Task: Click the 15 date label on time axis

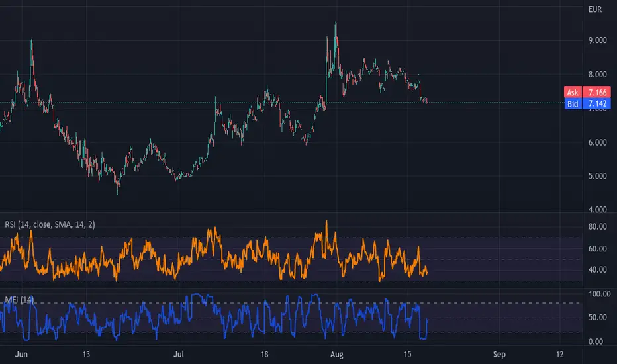Action: coord(407,354)
